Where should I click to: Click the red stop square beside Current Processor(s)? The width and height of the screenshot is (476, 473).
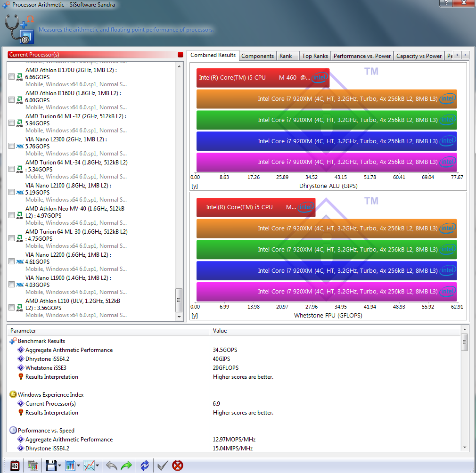[x=181, y=55]
